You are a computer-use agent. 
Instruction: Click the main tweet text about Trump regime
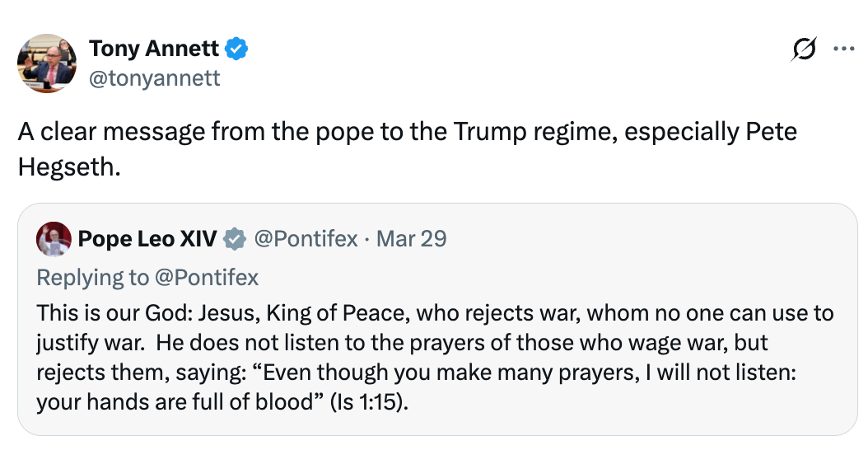coord(329,132)
